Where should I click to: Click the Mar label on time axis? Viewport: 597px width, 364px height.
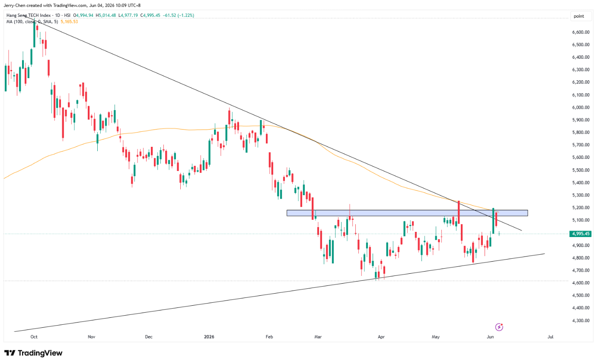[x=319, y=336]
